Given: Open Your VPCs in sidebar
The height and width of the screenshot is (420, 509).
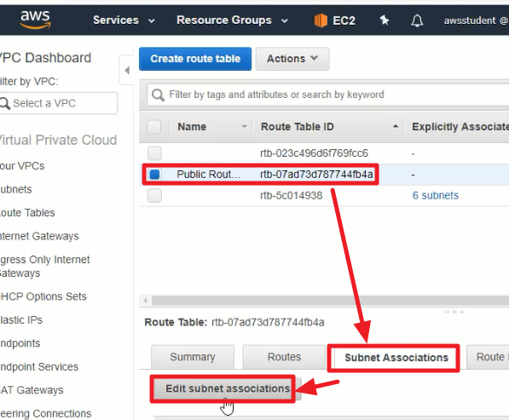Looking at the screenshot, I should click(x=22, y=166).
